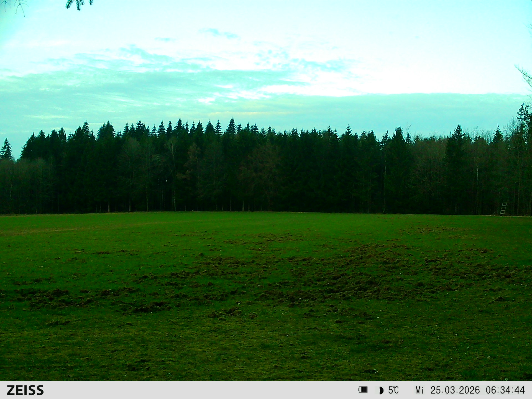Image resolution: width=532 pixels, height=399 pixels.
Task: Click the 5°C temperature reading
Action: click(393, 390)
